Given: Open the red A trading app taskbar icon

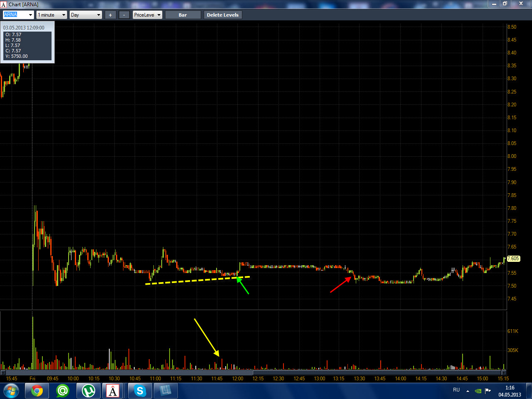Looking at the screenshot, I should (x=113, y=391).
